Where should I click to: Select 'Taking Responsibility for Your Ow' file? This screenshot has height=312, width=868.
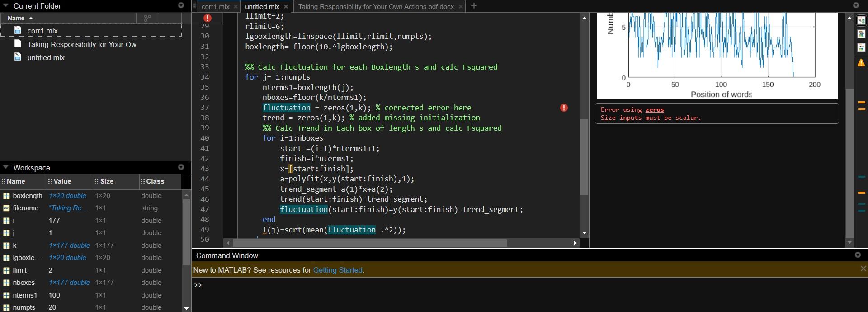click(82, 44)
